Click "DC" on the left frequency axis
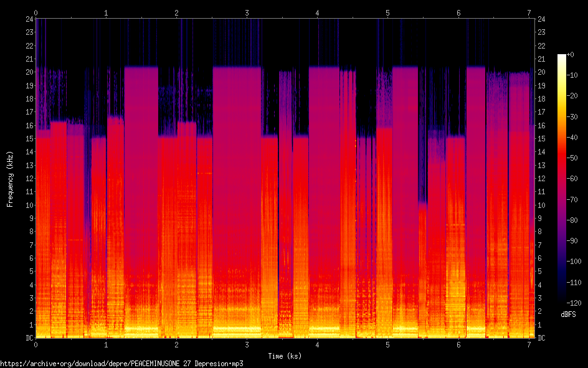588x368 pixels. [30, 338]
